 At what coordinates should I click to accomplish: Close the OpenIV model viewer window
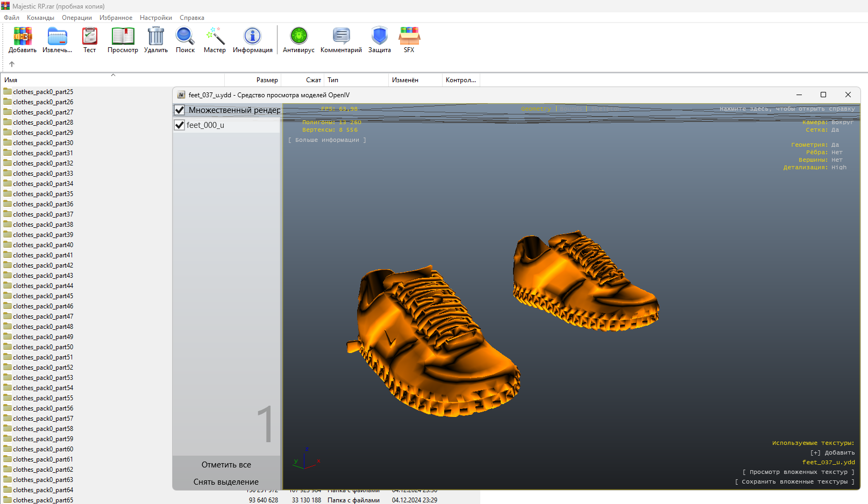[848, 95]
